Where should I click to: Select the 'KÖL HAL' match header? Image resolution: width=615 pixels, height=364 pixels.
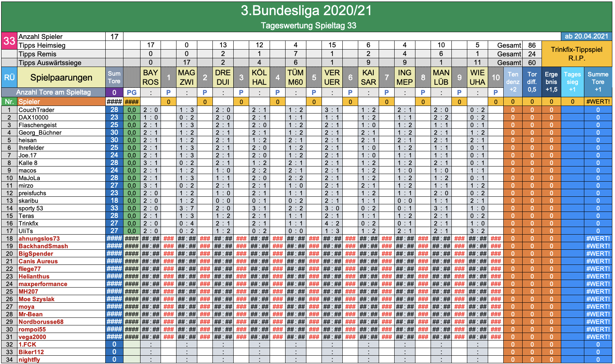(259, 78)
